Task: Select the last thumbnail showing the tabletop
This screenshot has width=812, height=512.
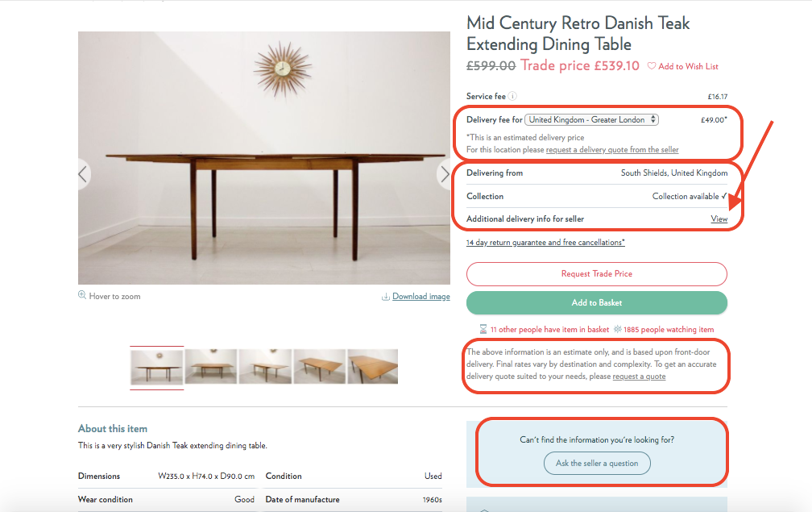Action: pyautogui.click(x=372, y=366)
